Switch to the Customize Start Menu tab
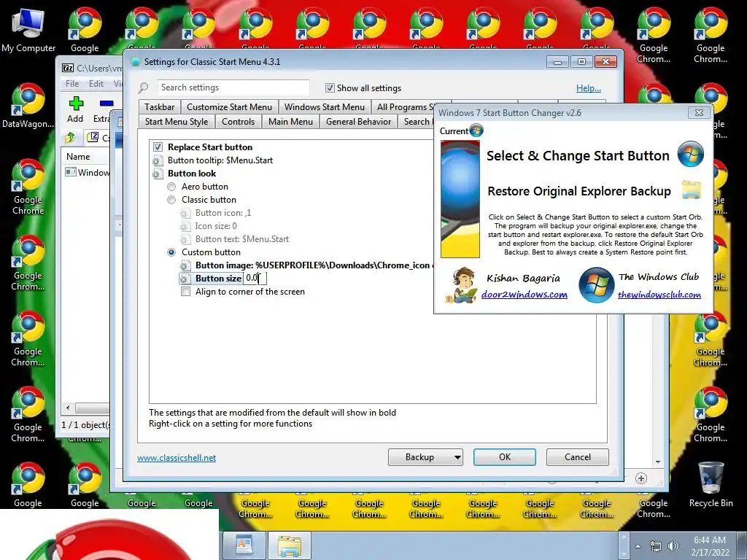Screen dimensions: 747x560 (x=229, y=107)
